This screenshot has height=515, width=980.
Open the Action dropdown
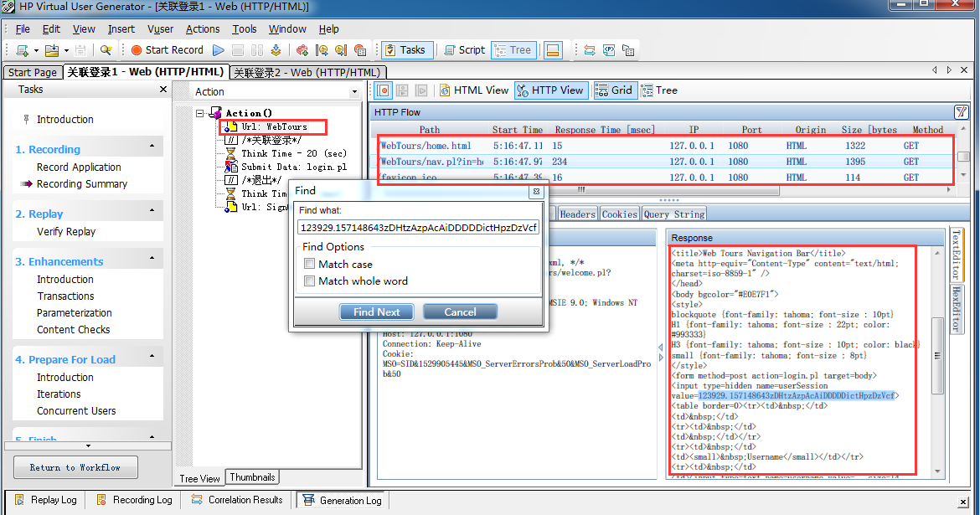pyautogui.click(x=355, y=92)
